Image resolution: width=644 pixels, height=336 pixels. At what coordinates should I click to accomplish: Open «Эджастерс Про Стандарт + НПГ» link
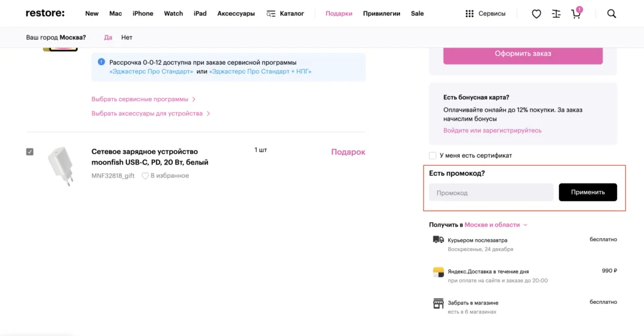click(260, 72)
